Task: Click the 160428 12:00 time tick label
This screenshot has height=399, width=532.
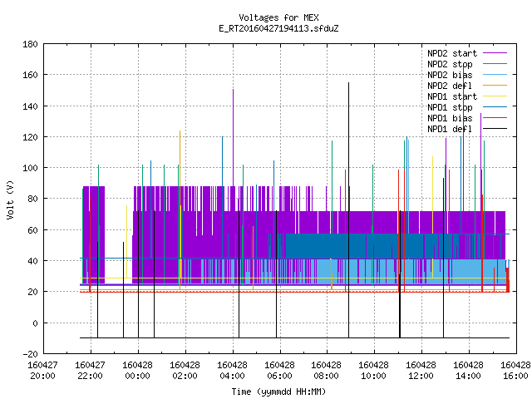Action: click(x=421, y=371)
